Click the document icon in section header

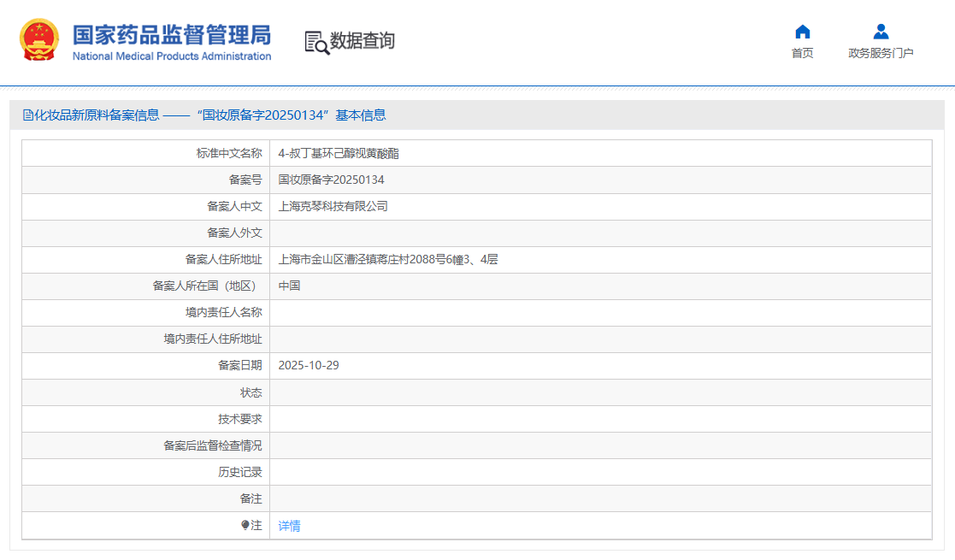27,115
